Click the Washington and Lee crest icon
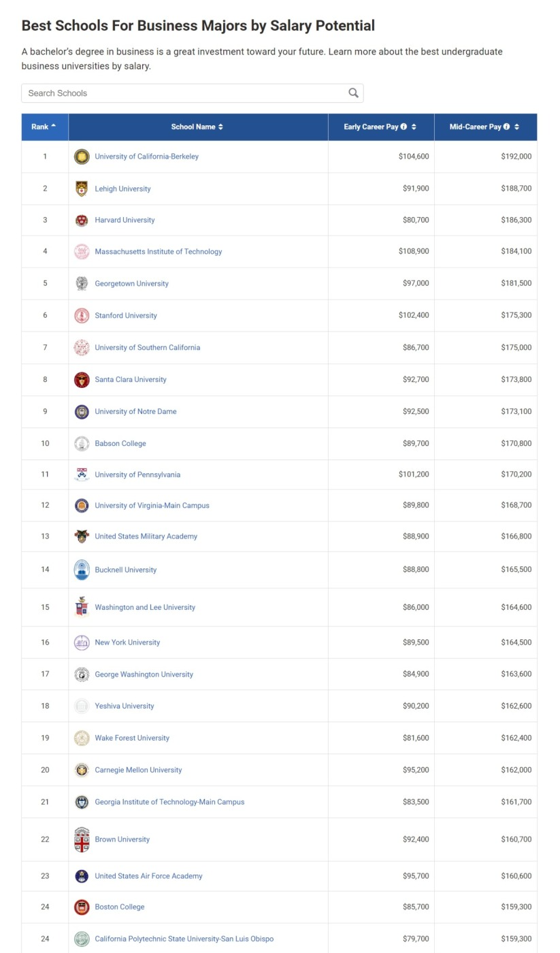Image resolution: width=560 pixels, height=953 pixels. (x=82, y=607)
